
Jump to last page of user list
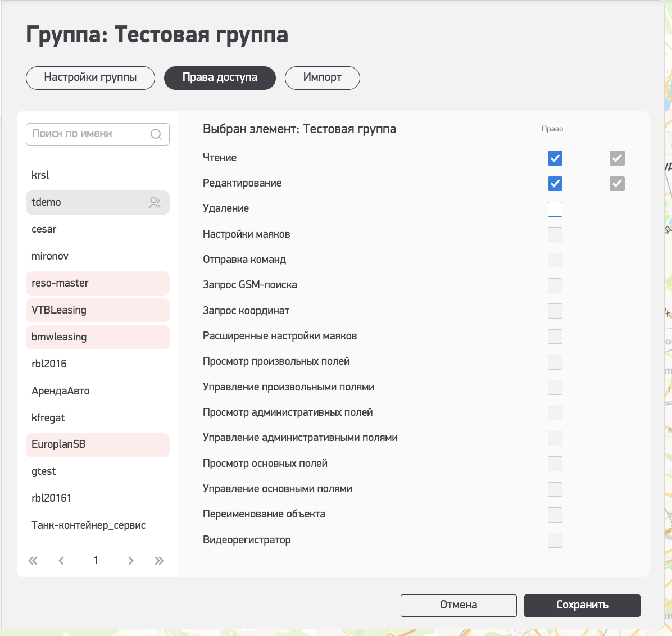click(159, 561)
